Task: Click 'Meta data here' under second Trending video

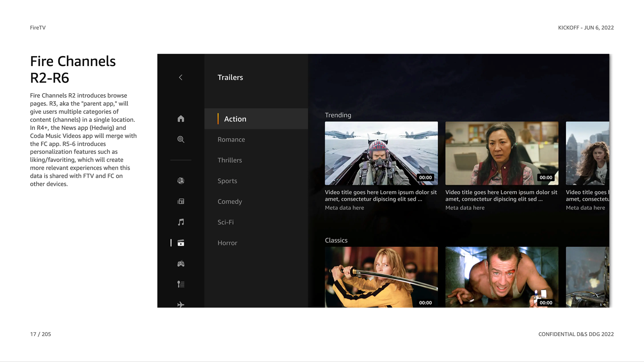Action: tap(465, 208)
